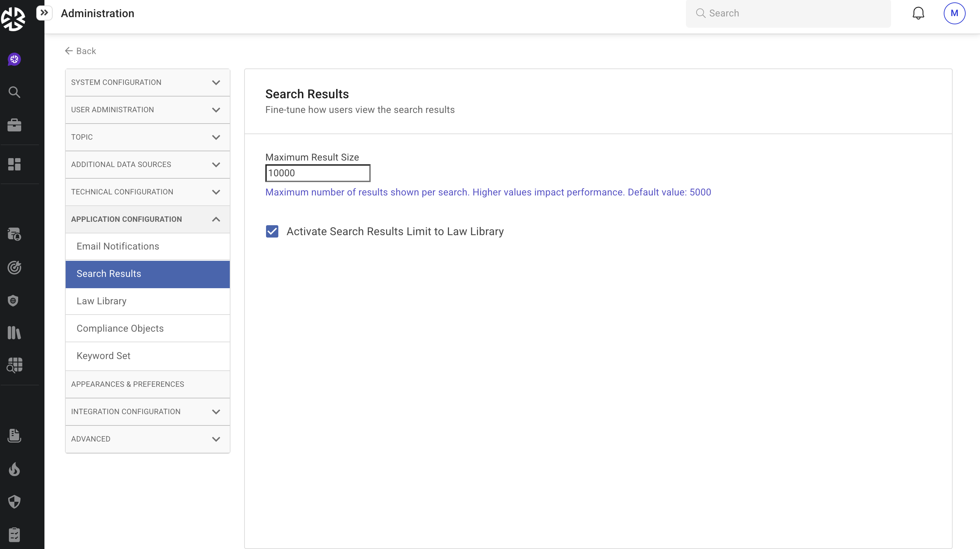The width and height of the screenshot is (980, 549).
Task: Switch to the Law Library settings page
Action: (147, 301)
